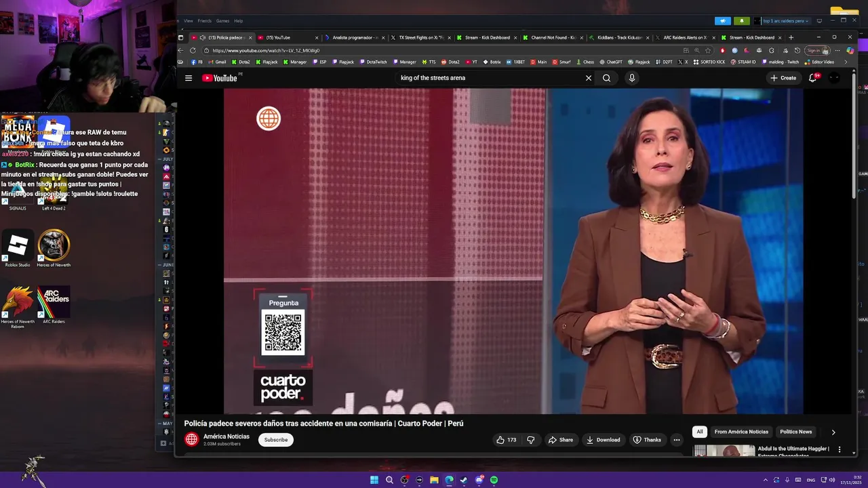Screen dimensions: 868x488
Task: Open a new browser tab with plus
Action: pyautogui.click(x=791, y=38)
